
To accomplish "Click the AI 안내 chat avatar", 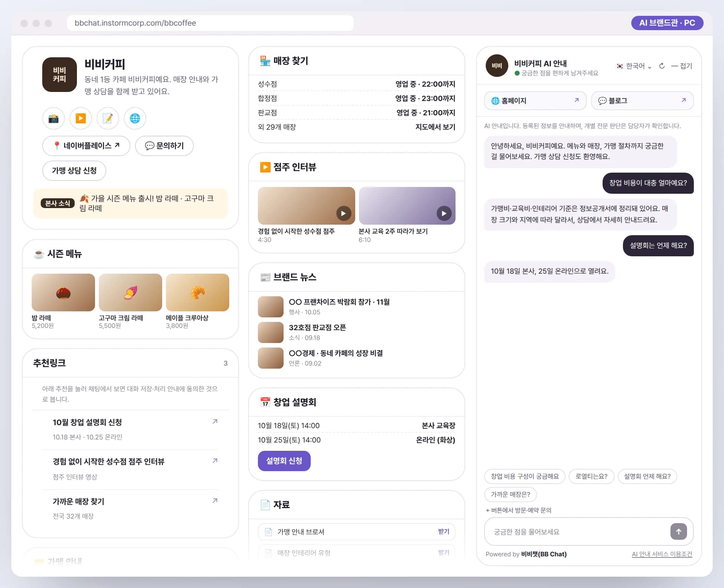I will tap(497, 66).
